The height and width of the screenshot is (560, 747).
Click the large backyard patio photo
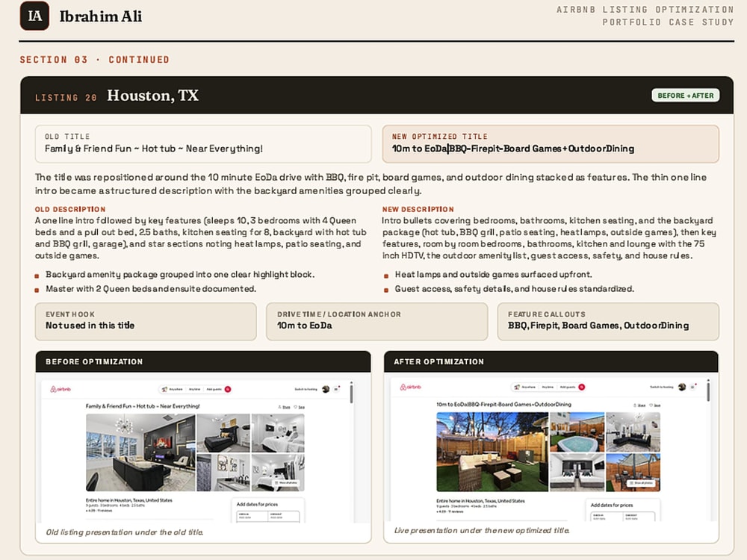[x=492, y=452]
